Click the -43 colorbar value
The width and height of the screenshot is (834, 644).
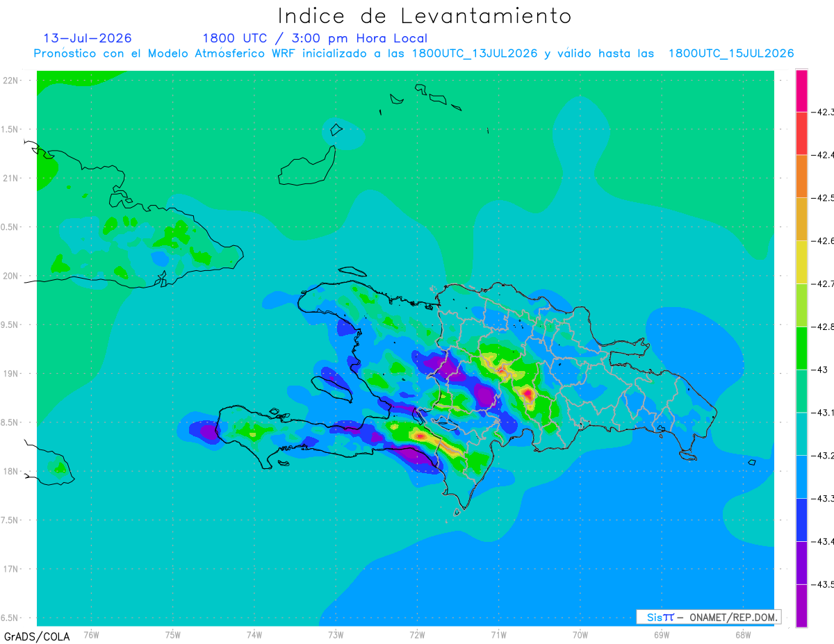click(x=820, y=370)
